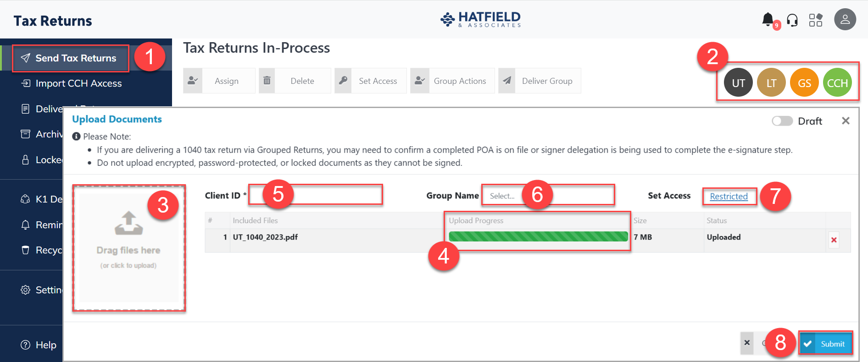This screenshot has width=868, height=362.
Task: Click the orange GS circle icon
Action: [804, 83]
